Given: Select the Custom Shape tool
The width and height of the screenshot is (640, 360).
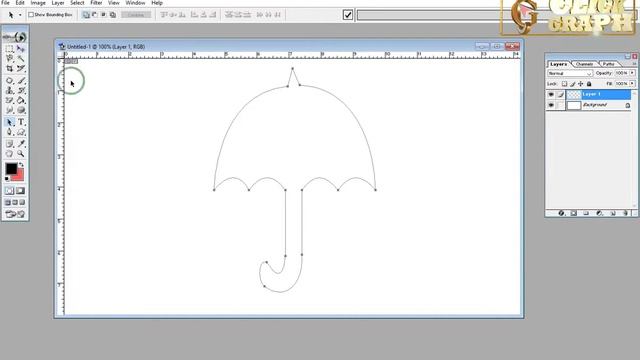Looking at the screenshot, I should (21, 132).
